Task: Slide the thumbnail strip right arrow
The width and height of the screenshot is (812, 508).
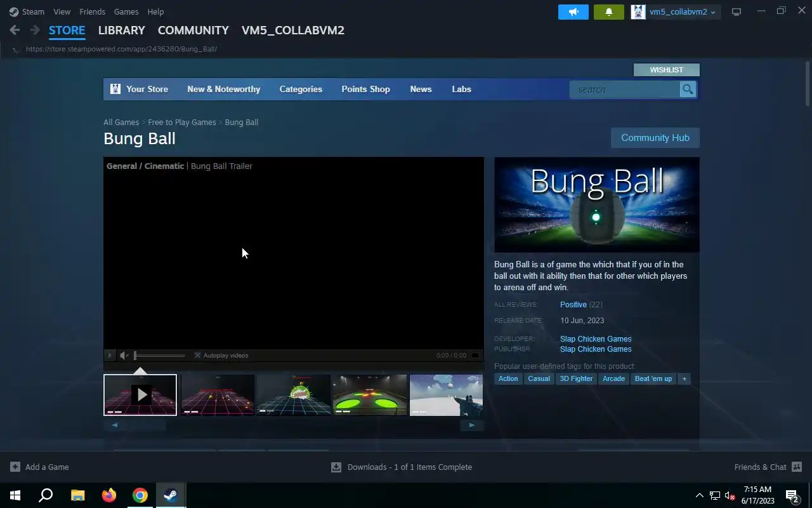Action: coord(472,425)
